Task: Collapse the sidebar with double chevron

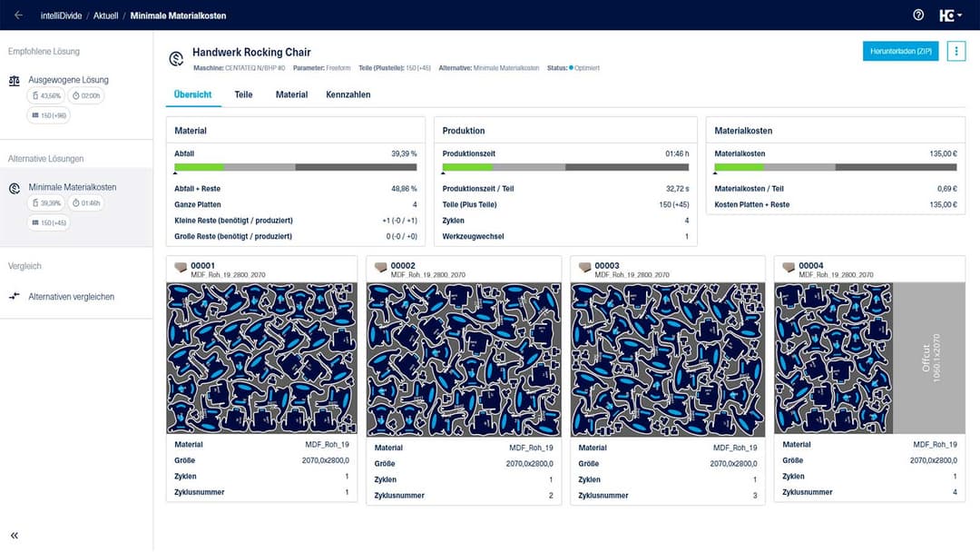Action: 15,536
